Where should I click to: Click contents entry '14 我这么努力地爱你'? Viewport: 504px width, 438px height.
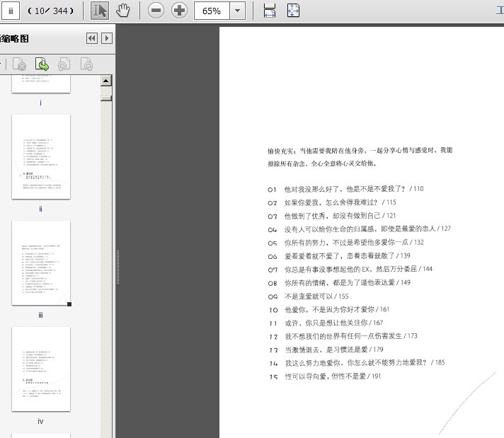point(357,363)
